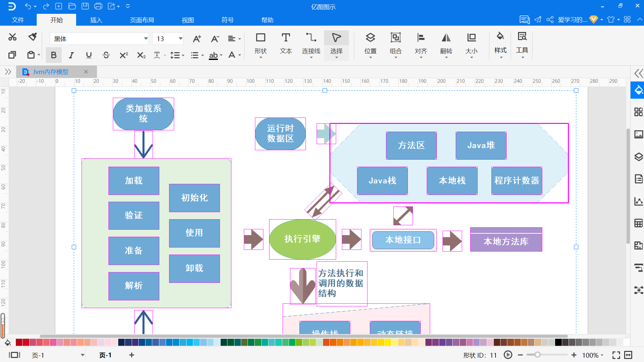Pick the black color swatch in palette

pyautogui.click(x=558, y=342)
